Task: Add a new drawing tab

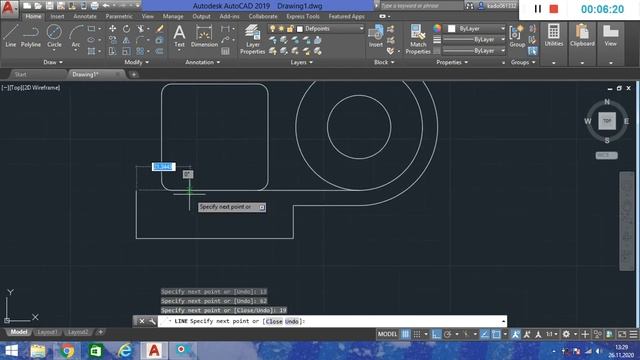Action: point(133,74)
